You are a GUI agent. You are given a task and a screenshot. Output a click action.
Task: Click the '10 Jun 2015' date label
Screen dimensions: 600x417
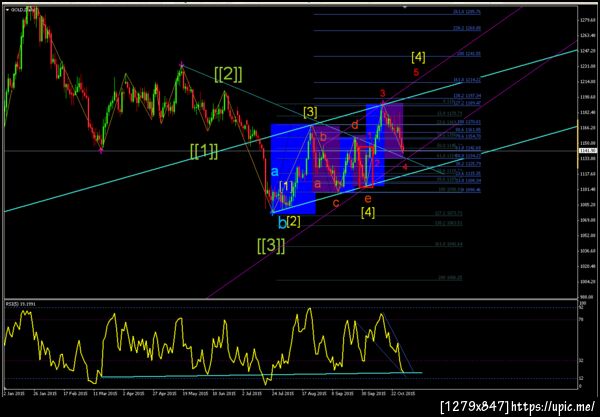224,393
